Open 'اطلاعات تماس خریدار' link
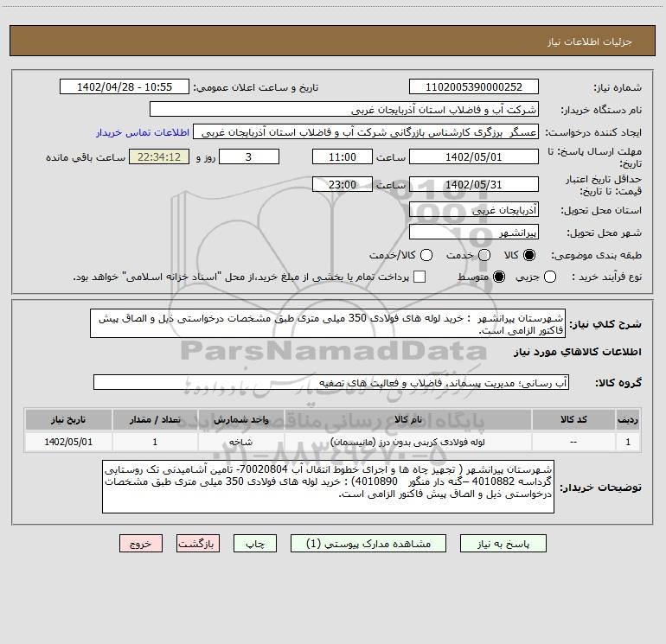 point(143,132)
